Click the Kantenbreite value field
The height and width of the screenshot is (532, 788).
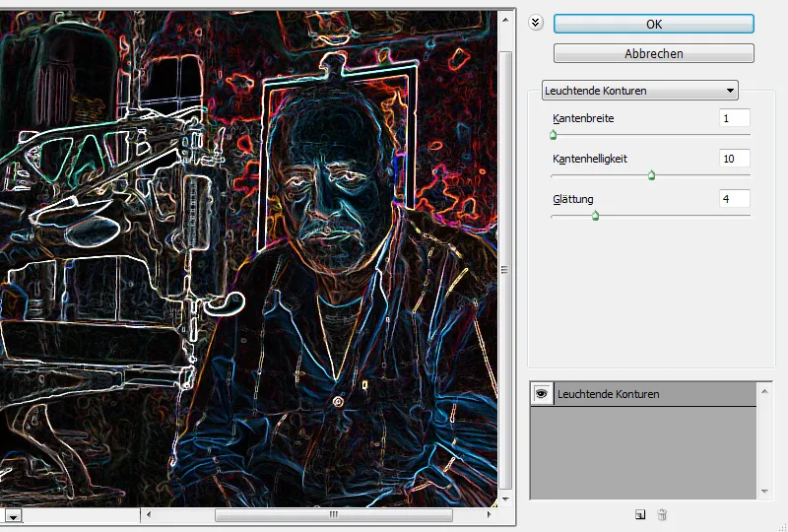(734, 118)
